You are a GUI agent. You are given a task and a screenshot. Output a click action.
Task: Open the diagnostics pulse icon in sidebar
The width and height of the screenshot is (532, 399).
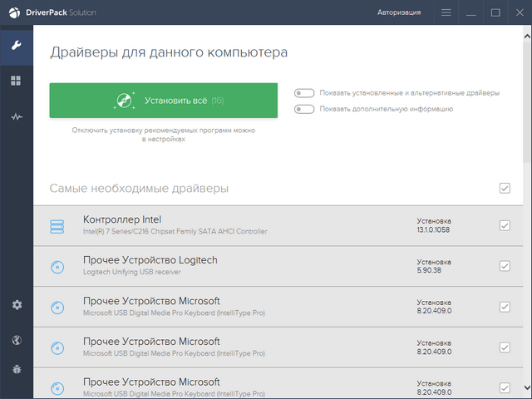pos(16,117)
